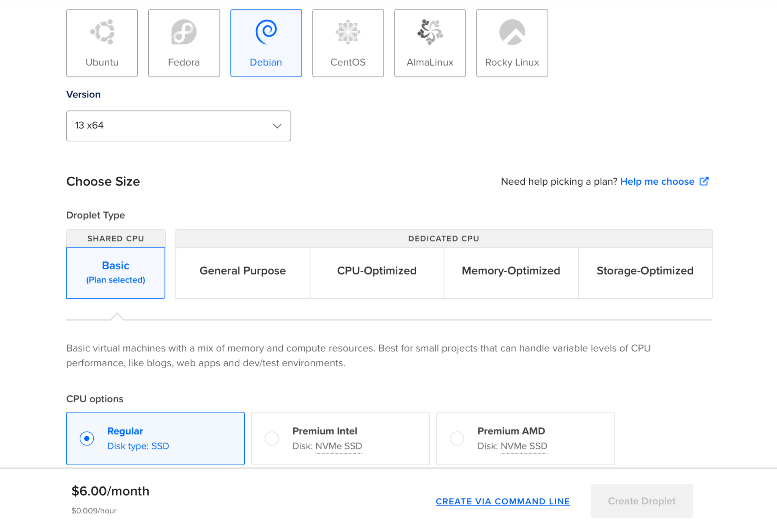The height and width of the screenshot is (532, 777).
Task: Switch to CPU-Optimized droplet type
Action: pos(377,273)
